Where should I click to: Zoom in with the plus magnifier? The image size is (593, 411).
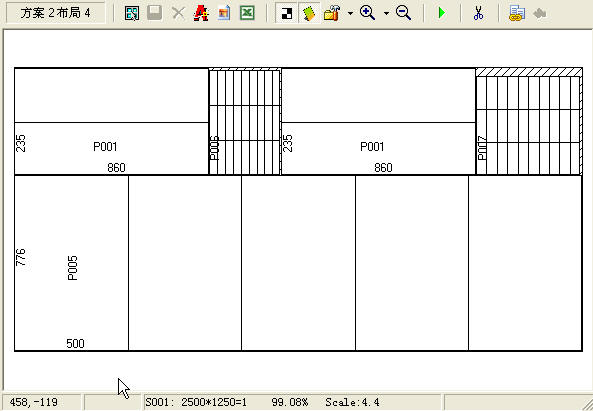coord(367,13)
